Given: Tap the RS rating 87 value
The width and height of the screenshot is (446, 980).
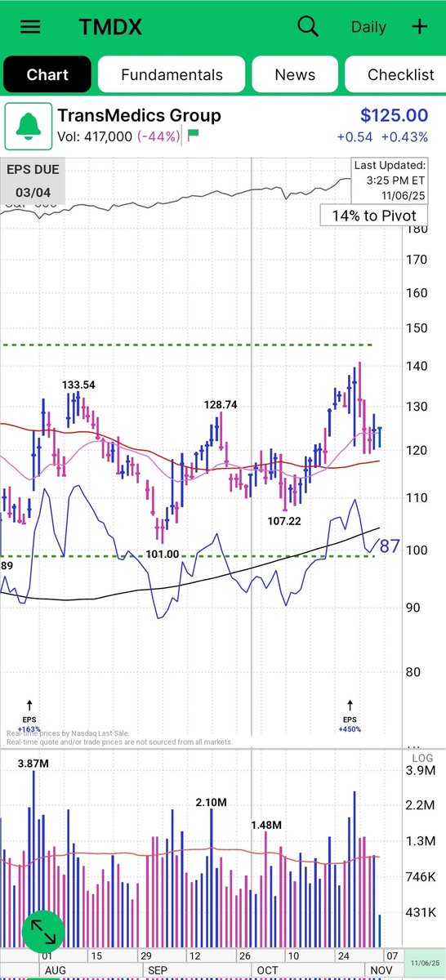Looking at the screenshot, I should tap(390, 546).
